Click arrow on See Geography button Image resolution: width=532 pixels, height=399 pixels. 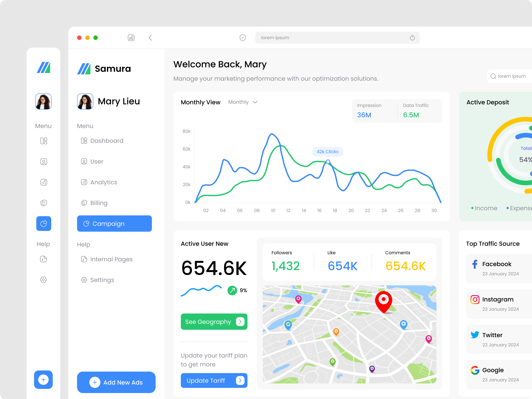click(x=240, y=322)
